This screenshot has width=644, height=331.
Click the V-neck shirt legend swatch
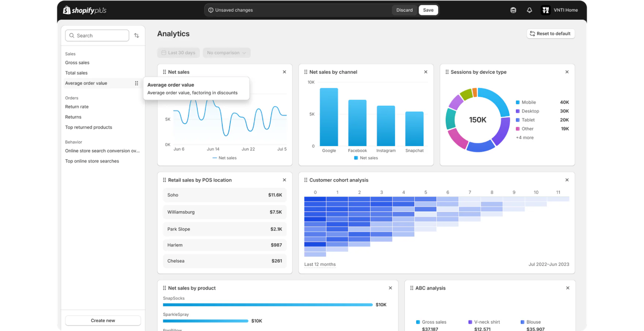pyautogui.click(x=470, y=322)
